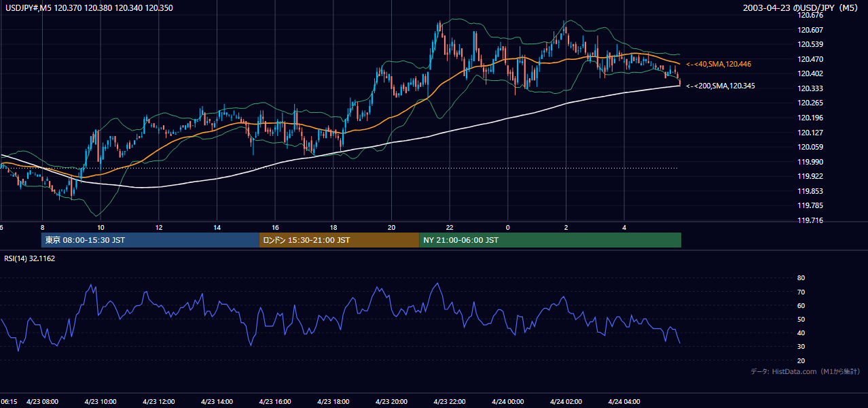Click price axis label 120.607
The width and height of the screenshot is (868, 408).
pyautogui.click(x=811, y=30)
